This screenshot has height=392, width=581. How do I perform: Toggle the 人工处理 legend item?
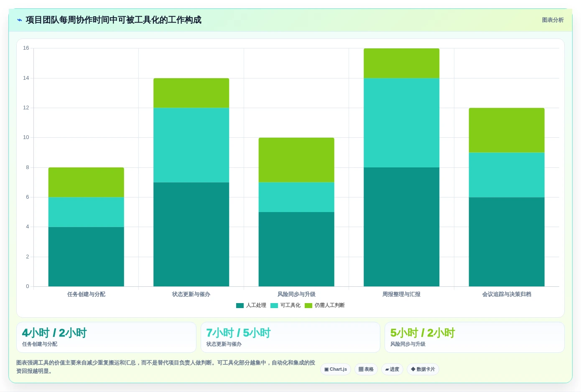[x=251, y=305]
